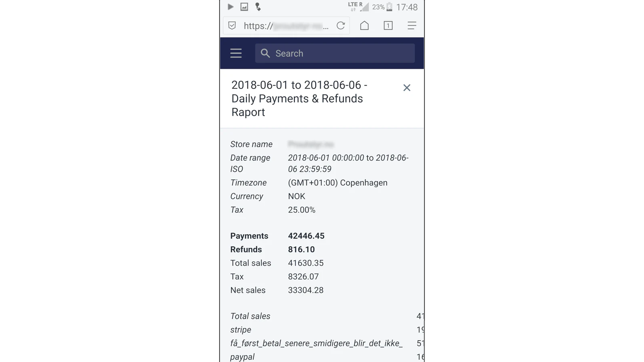The height and width of the screenshot is (362, 644).
Task: Tap the 17:48 clock
Action: tap(407, 7)
